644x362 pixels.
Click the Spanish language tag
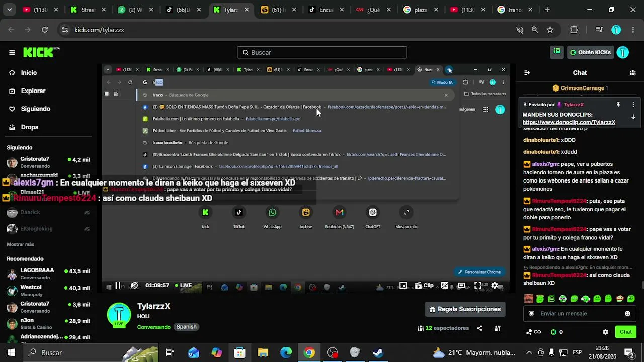186,327
